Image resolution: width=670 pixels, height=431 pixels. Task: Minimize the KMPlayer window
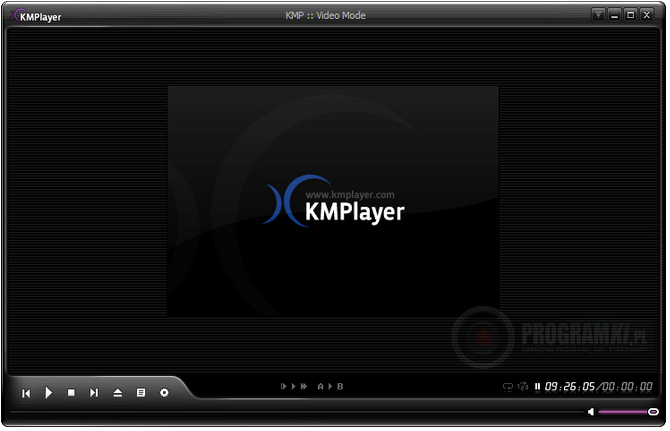[614, 15]
